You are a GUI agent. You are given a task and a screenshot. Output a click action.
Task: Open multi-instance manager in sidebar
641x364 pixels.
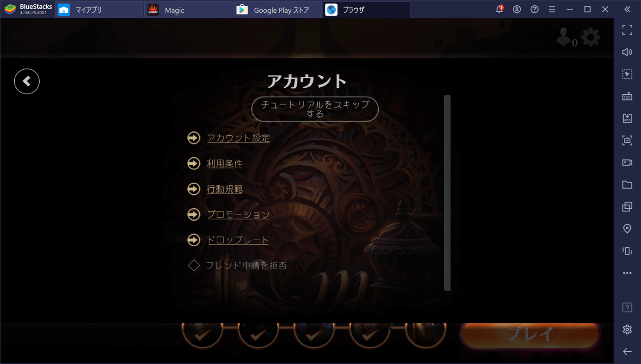point(627,207)
